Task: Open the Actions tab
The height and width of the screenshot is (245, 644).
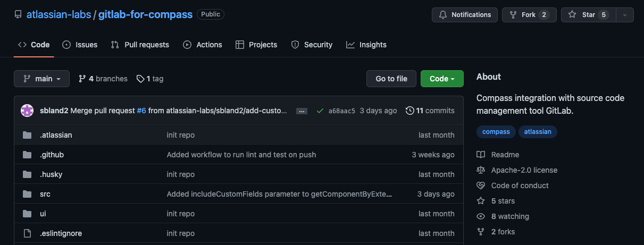Action: [x=203, y=45]
